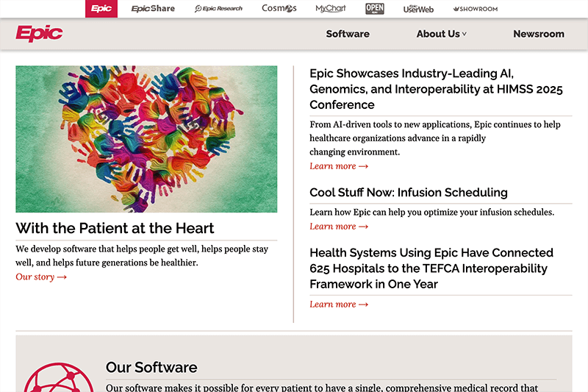
Task: Click the main Epic logo in header
Action: 39,34
